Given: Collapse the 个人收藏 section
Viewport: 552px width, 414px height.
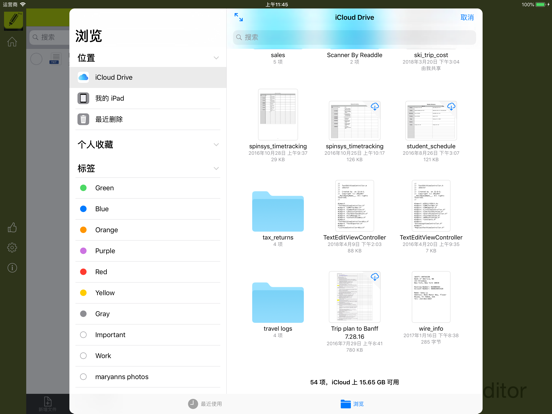Looking at the screenshot, I should pos(216,144).
